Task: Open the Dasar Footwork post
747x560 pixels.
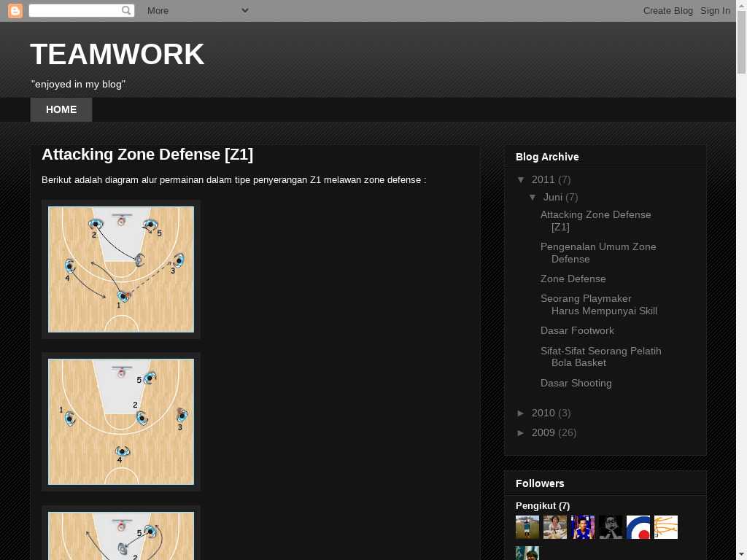Action: 577,330
